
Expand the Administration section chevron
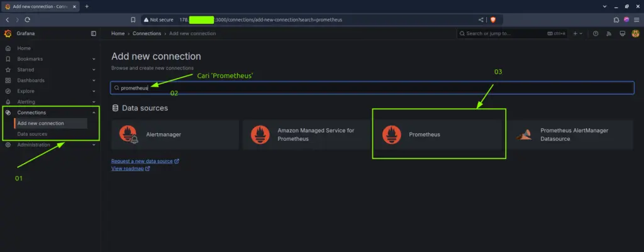tap(94, 145)
